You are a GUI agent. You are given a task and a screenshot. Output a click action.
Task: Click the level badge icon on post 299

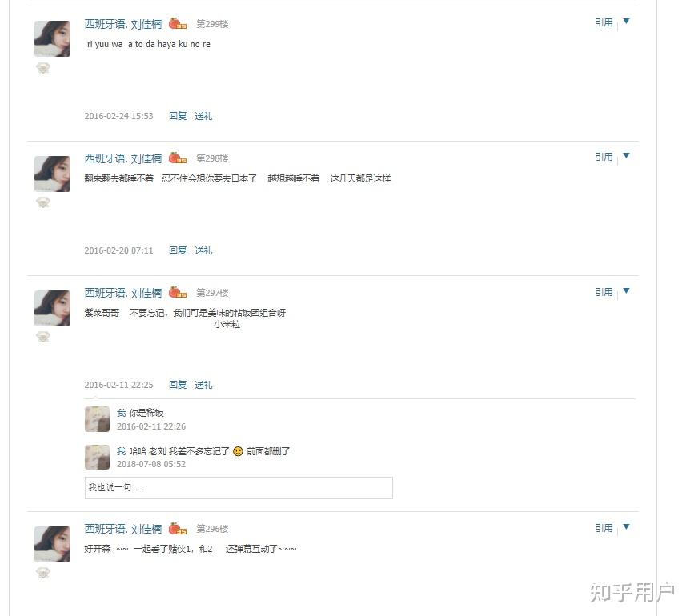point(178,23)
